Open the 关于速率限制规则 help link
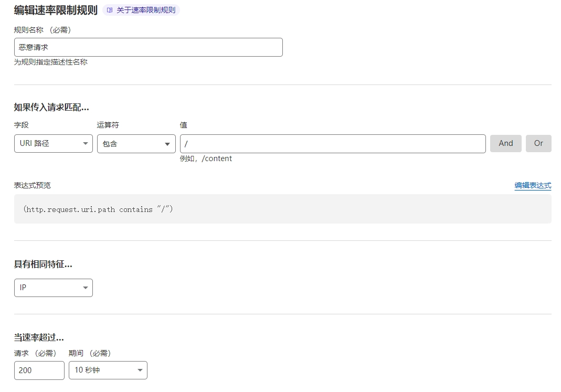The width and height of the screenshot is (561, 392). coord(145,10)
